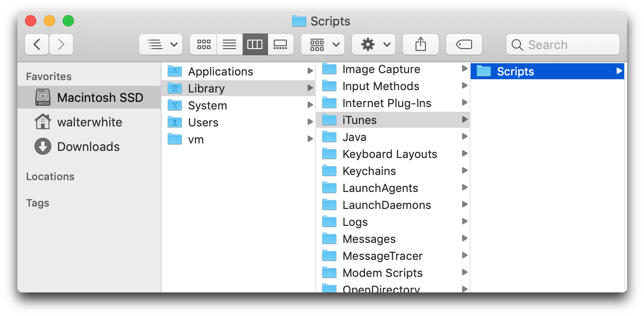Open Downloads from the sidebar
Viewport: 644px width, 316px height.
(88, 147)
